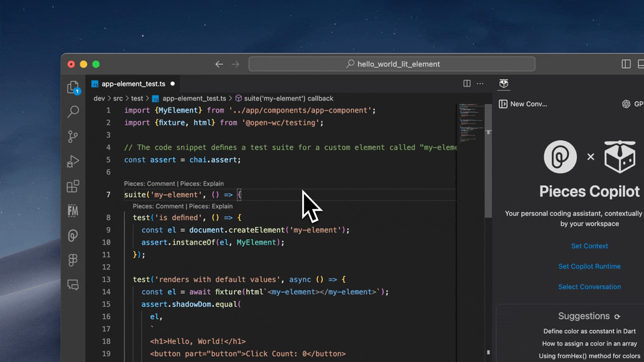
Task: Open the Figma icon in activity bar
Action: (72, 260)
